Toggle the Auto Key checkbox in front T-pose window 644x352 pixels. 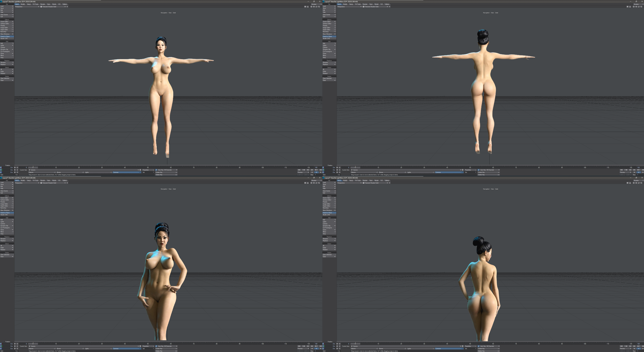[157, 170]
